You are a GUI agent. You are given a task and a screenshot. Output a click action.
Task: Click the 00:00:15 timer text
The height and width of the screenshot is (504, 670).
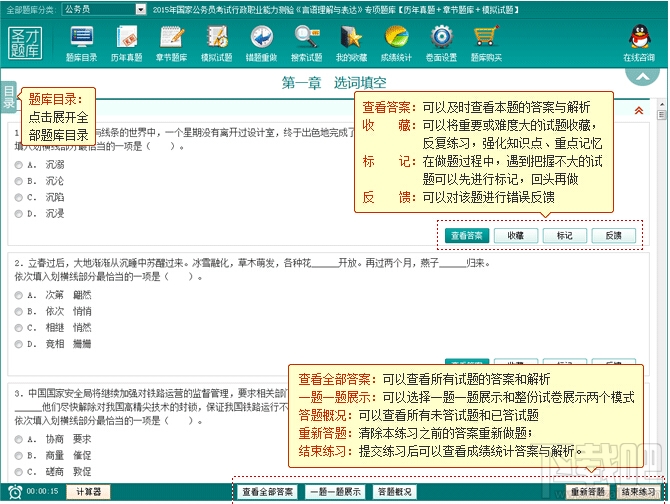pyautogui.click(x=42, y=491)
